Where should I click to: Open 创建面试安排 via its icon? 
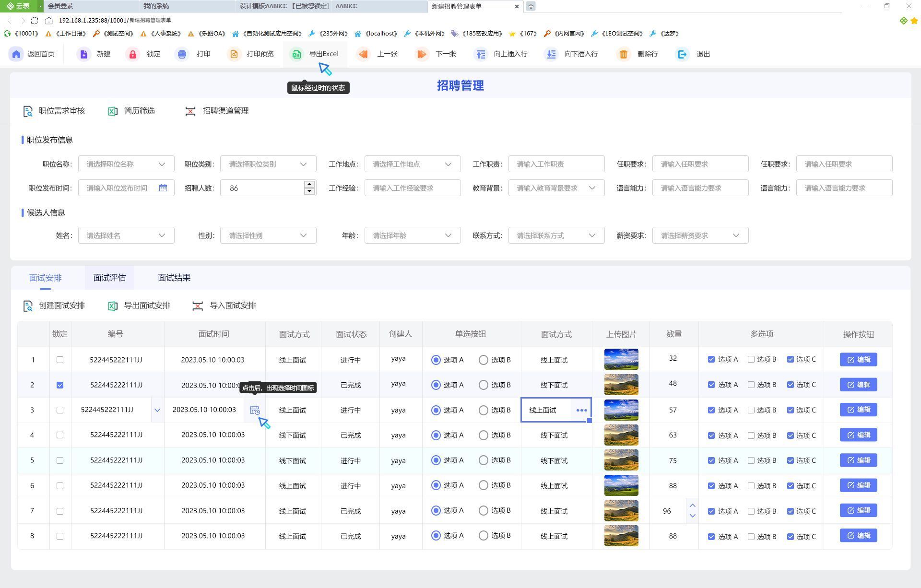(x=27, y=306)
